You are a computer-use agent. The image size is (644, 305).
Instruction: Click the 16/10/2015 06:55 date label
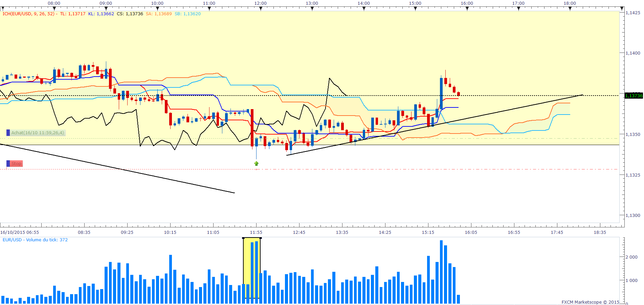click(x=20, y=232)
